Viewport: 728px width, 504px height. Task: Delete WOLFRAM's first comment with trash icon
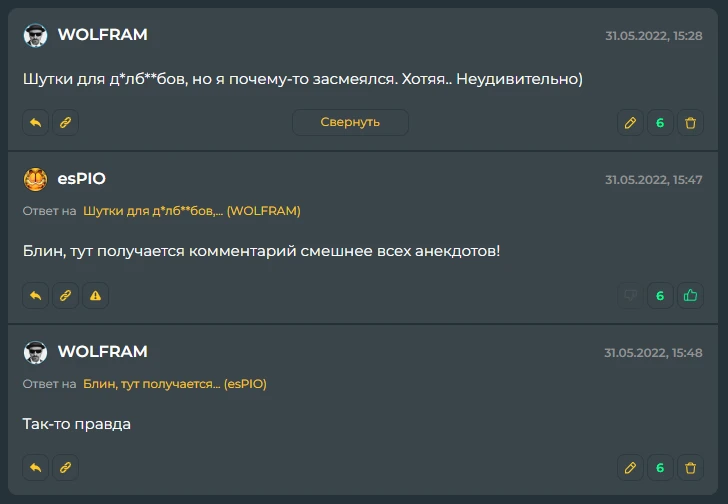point(690,123)
